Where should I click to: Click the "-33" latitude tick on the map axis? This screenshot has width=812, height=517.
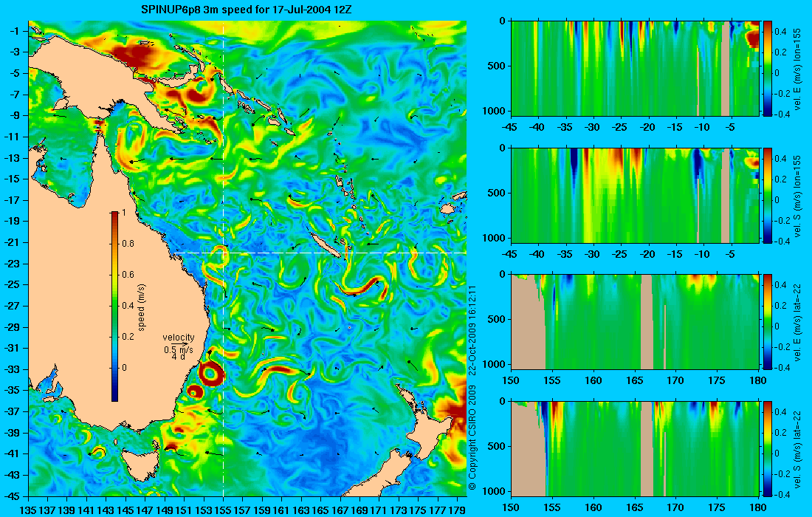(13, 369)
